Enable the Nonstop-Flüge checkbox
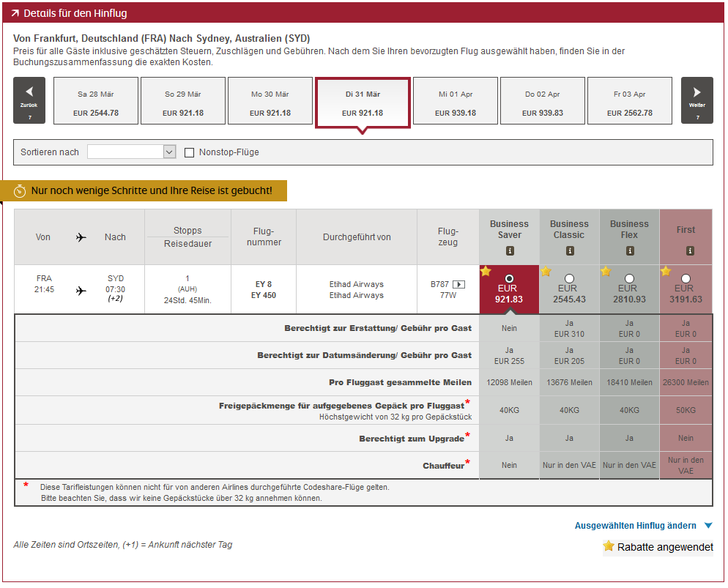The image size is (728, 588). pos(190,152)
